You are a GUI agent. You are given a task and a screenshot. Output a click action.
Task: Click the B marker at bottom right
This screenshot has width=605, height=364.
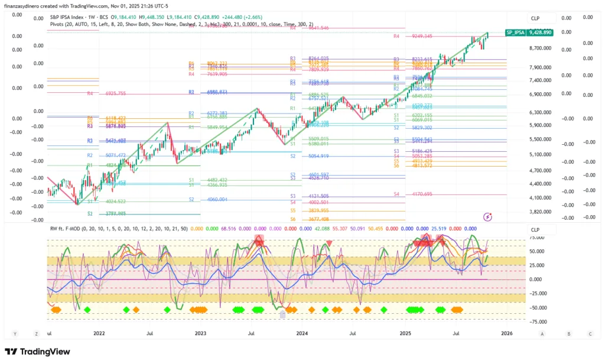coord(568,334)
